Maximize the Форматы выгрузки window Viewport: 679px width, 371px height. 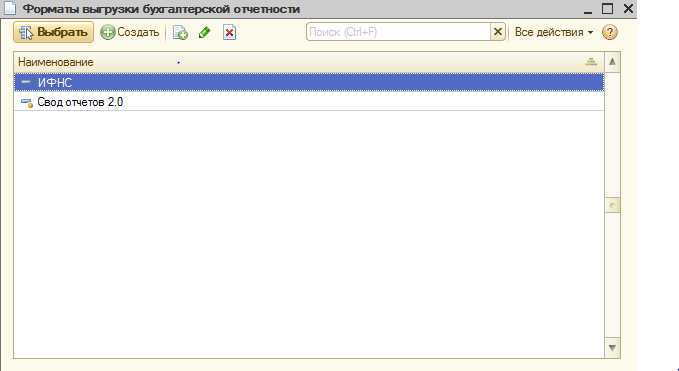(608, 9)
